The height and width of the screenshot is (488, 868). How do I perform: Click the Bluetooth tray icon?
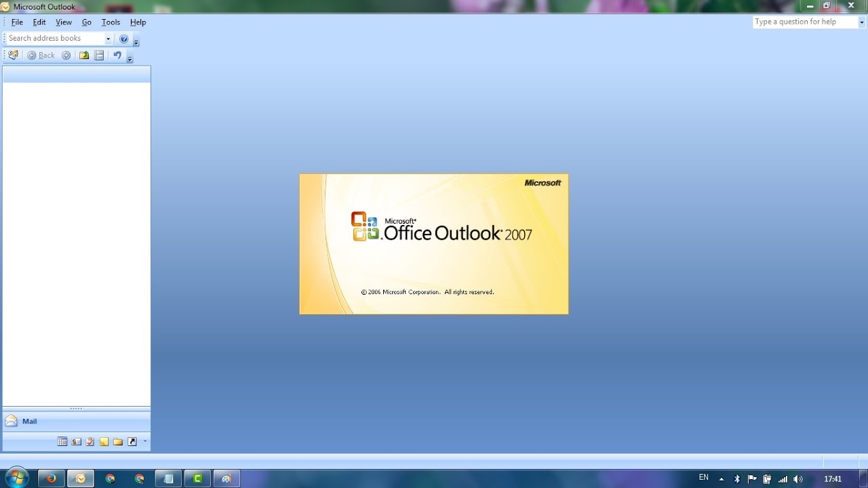pos(737,479)
